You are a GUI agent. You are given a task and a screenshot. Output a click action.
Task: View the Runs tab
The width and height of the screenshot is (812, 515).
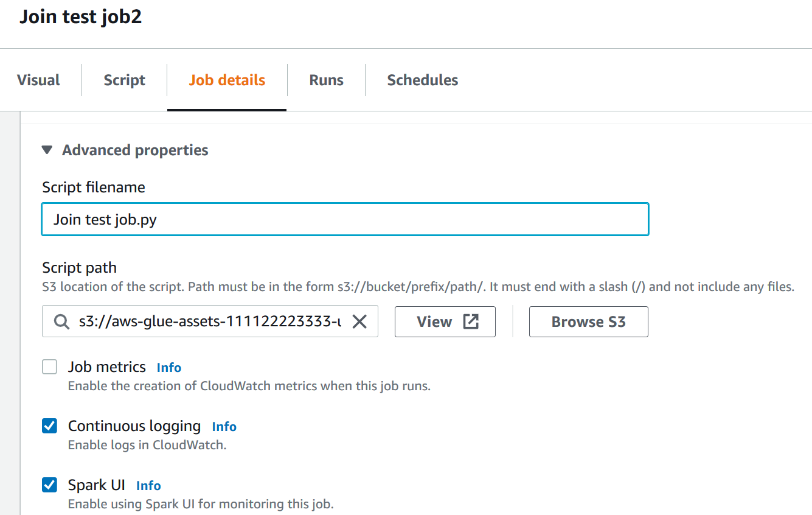tap(326, 80)
